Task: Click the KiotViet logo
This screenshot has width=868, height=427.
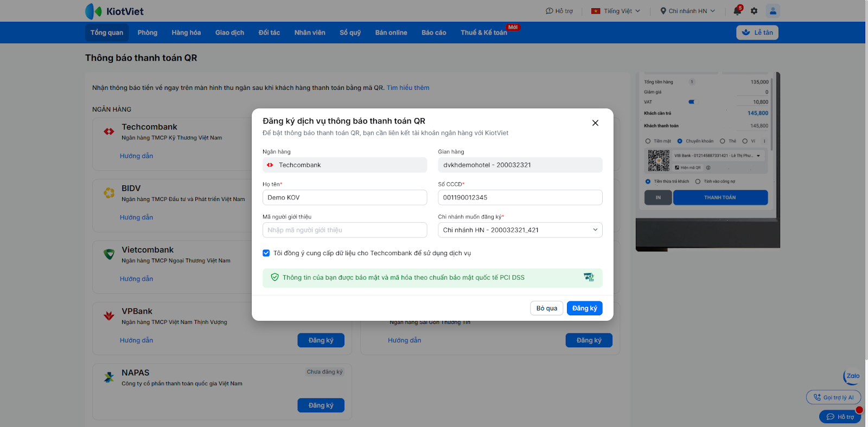Action: pos(114,11)
